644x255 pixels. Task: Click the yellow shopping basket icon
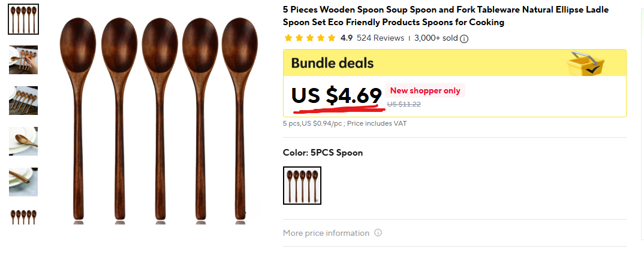(x=586, y=63)
